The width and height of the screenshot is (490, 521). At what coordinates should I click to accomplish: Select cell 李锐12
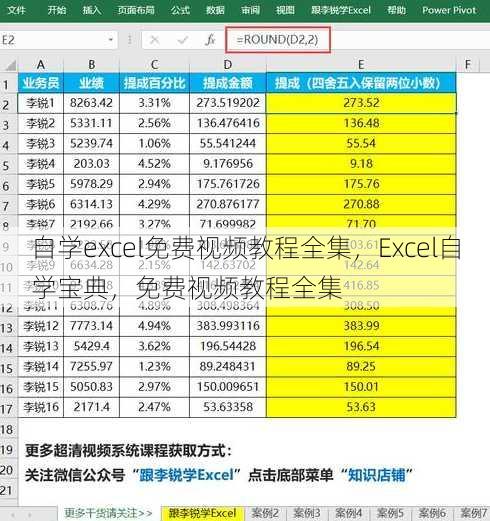(x=41, y=326)
